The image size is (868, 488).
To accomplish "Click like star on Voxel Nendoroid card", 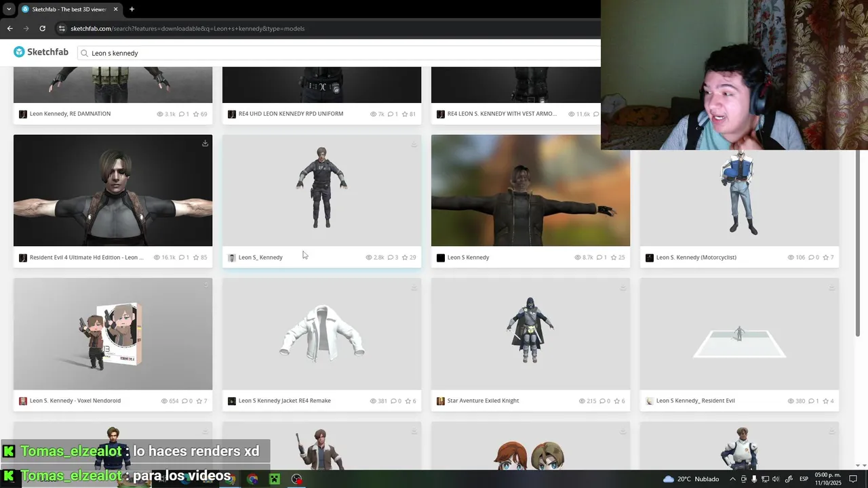I will pyautogui.click(x=199, y=401).
